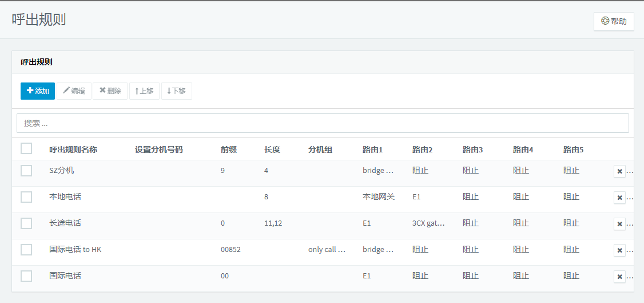Click 路由5 阻止 link in last 国际电话 row
644x303 pixels.
(x=571, y=276)
